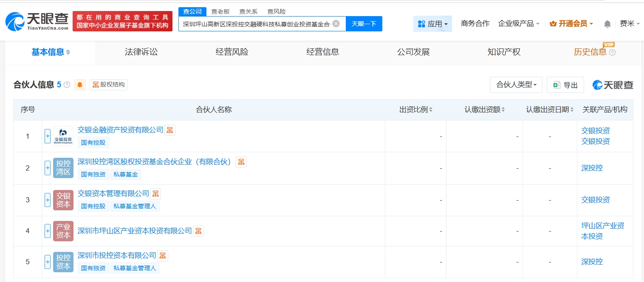Click 私募基金管理人 tag under 交银资本管理有限公司
Screen dimensions: 644x282
[x=135, y=206]
